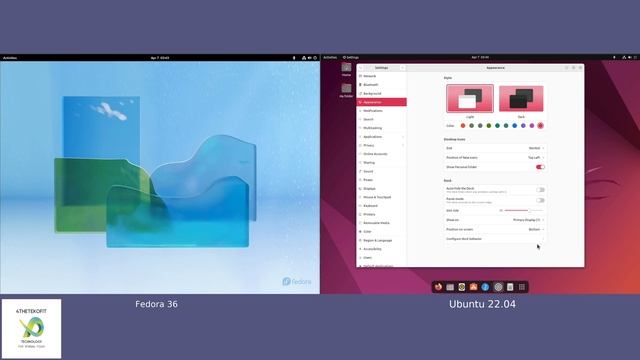Enable Auto-hide the Dock switch
This screenshot has width=640, height=360.
coord(540,190)
